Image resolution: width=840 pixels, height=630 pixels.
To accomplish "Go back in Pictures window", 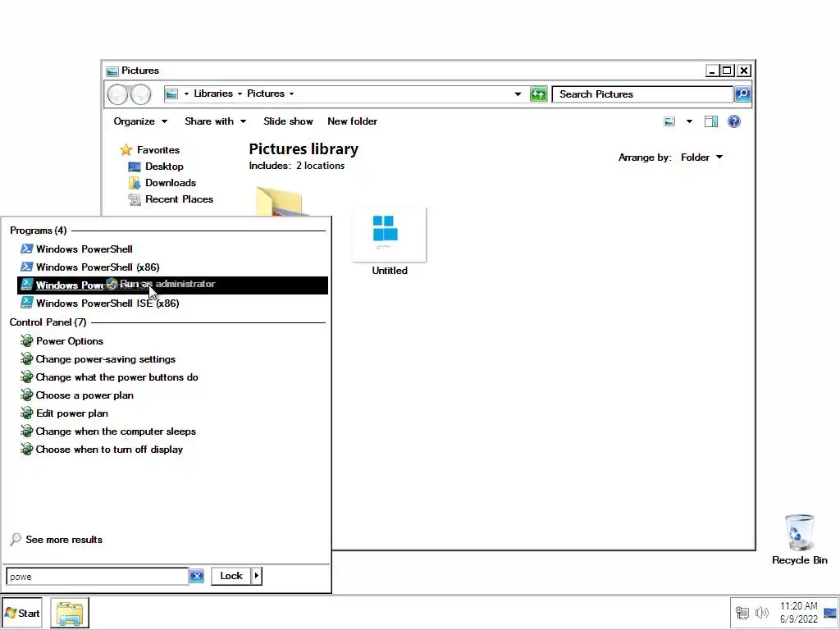I will pos(117,94).
